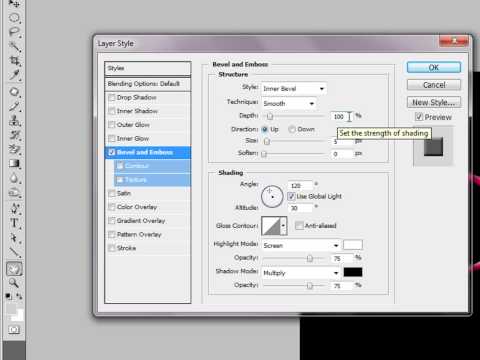Select the History Brush tool
Viewport: 480px width, 360px height.
click(14, 135)
